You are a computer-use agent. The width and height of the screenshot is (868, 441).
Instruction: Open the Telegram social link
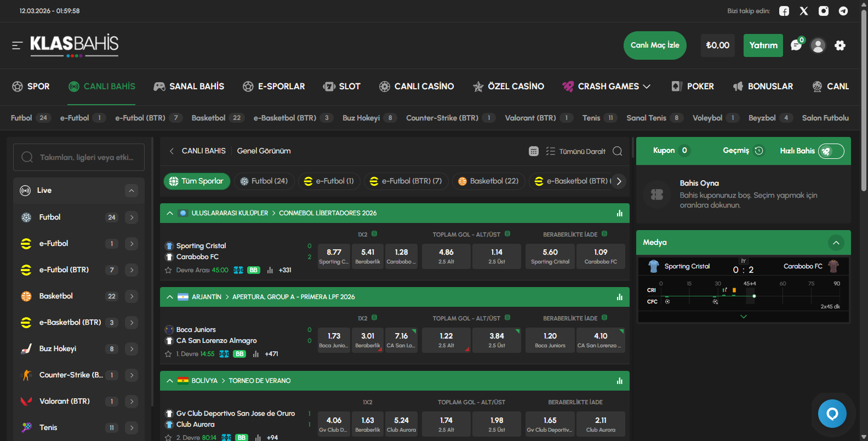pyautogui.click(x=843, y=11)
